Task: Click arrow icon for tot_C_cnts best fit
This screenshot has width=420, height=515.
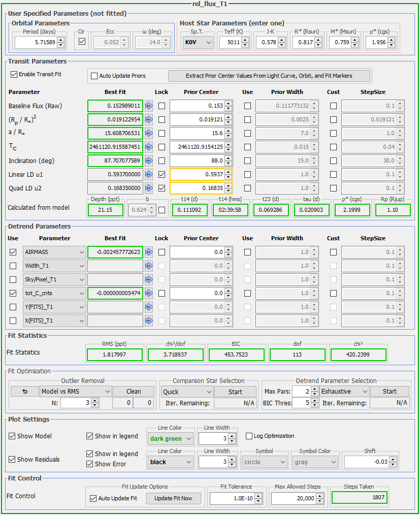Action: [x=149, y=293]
